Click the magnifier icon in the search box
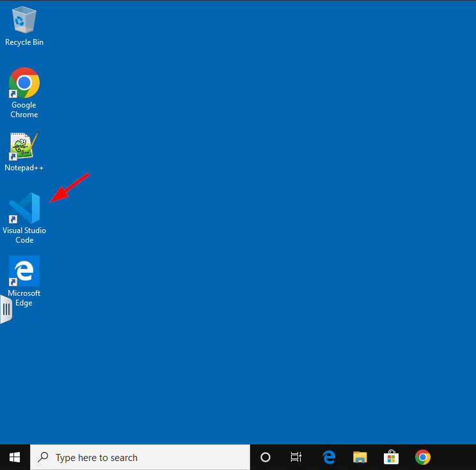 point(44,457)
